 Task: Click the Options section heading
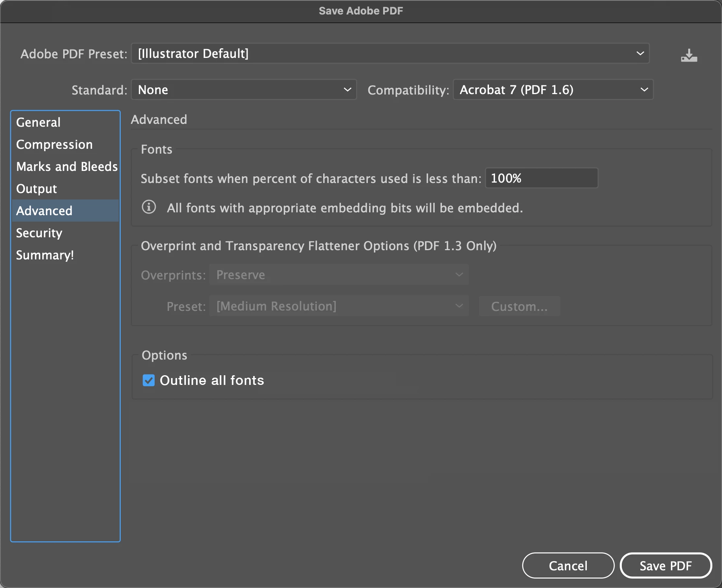164,355
